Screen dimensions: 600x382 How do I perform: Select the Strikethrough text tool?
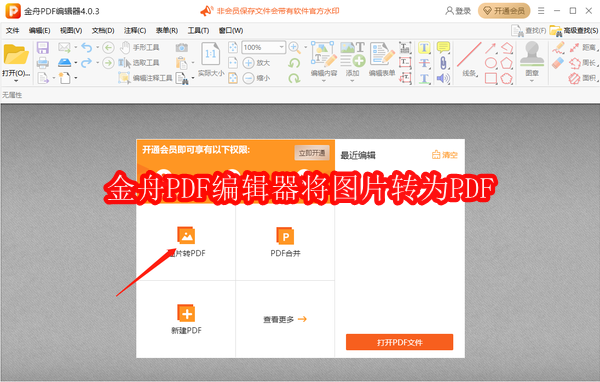(424, 63)
